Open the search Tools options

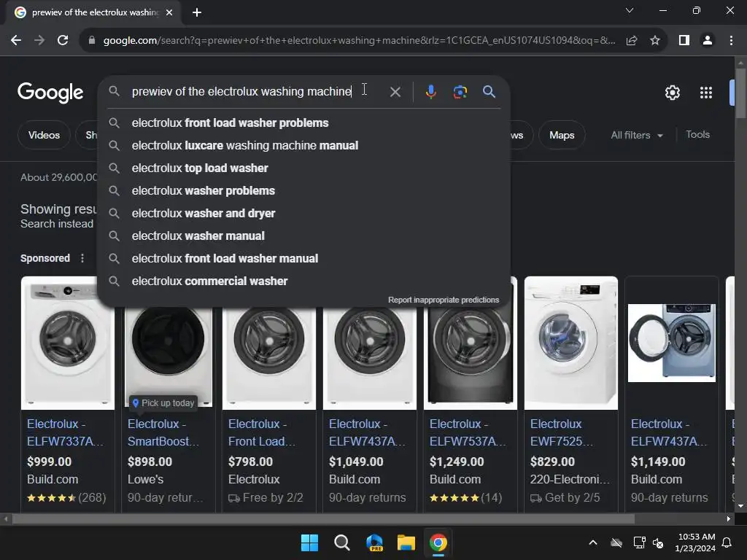[x=697, y=135]
